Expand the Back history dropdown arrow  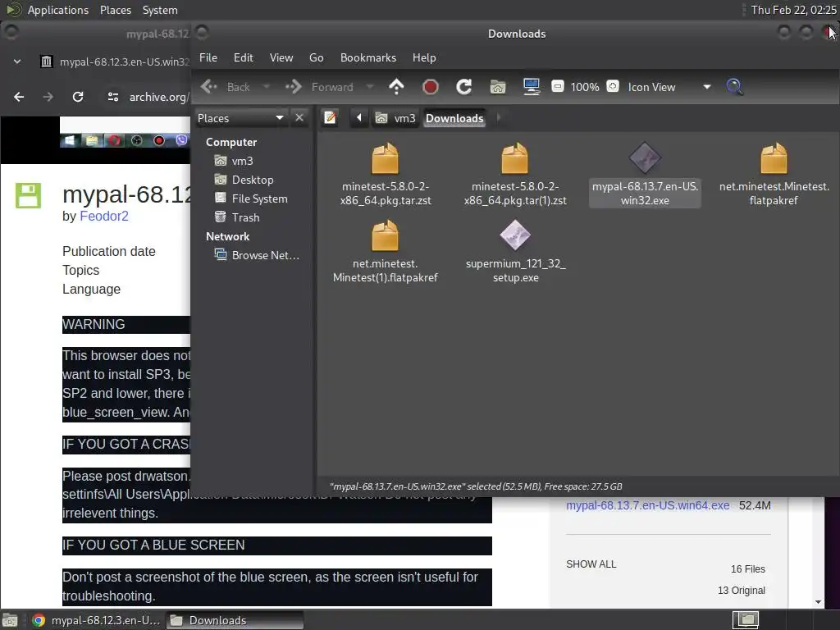tap(267, 87)
